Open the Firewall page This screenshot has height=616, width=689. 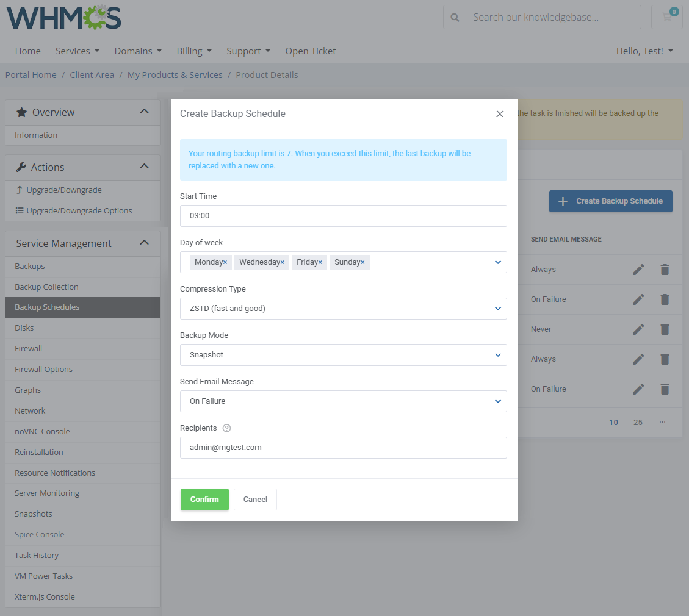pos(82,349)
